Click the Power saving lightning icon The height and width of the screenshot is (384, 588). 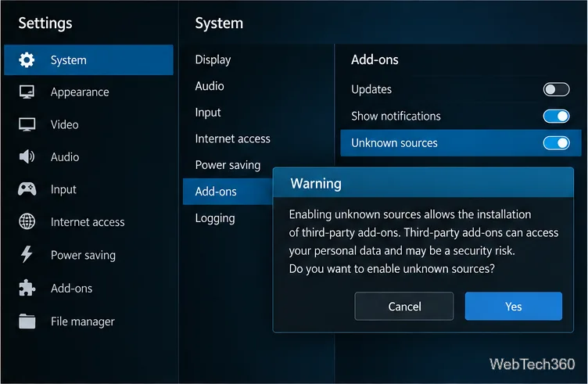(27, 254)
